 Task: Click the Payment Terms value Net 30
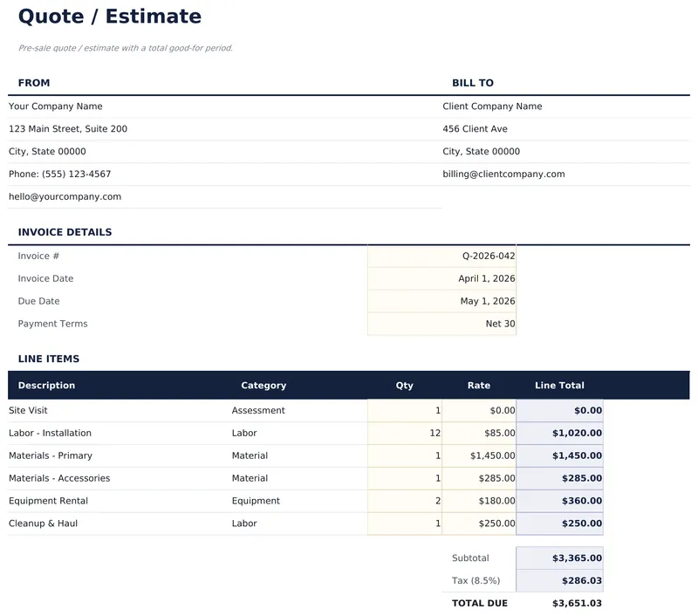tap(441, 325)
